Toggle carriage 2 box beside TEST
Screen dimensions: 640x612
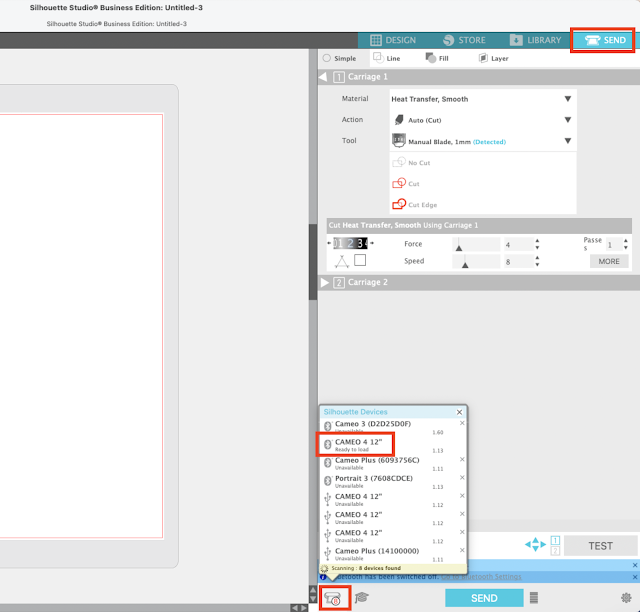[x=555, y=551]
